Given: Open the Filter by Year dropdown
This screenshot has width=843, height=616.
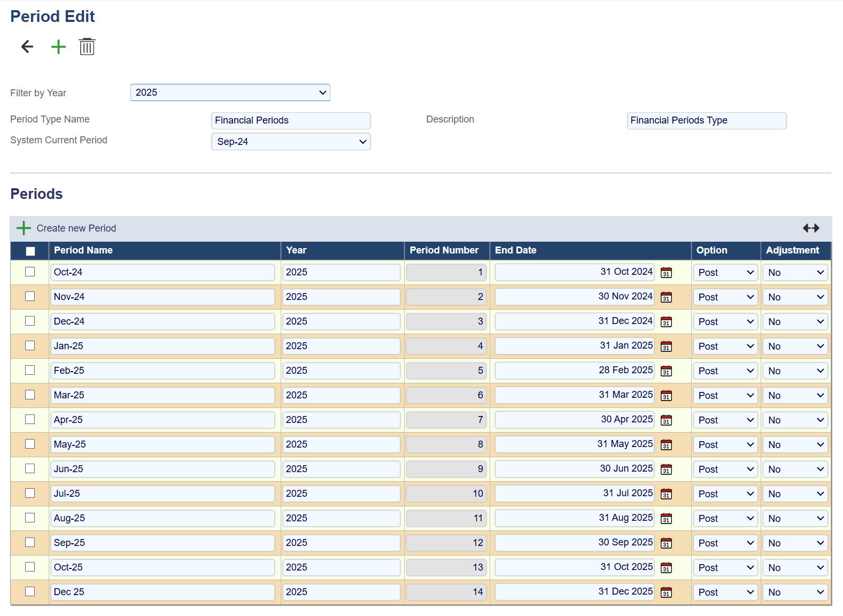Looking at the screenshot, I should point(230,93).
